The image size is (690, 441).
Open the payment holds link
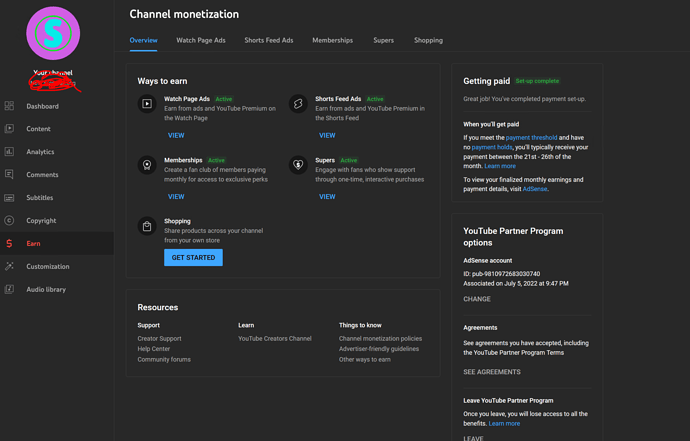[x=492, y=147]
